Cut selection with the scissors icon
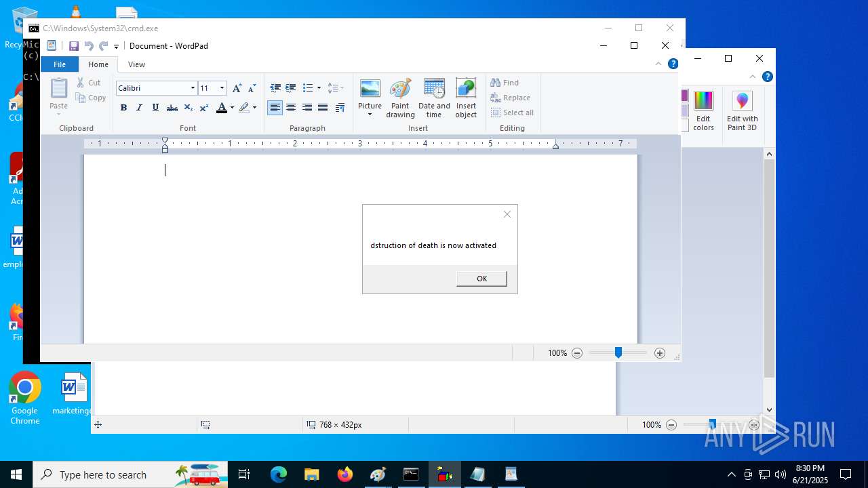868x488 pixels. click(x=89, y=83)
